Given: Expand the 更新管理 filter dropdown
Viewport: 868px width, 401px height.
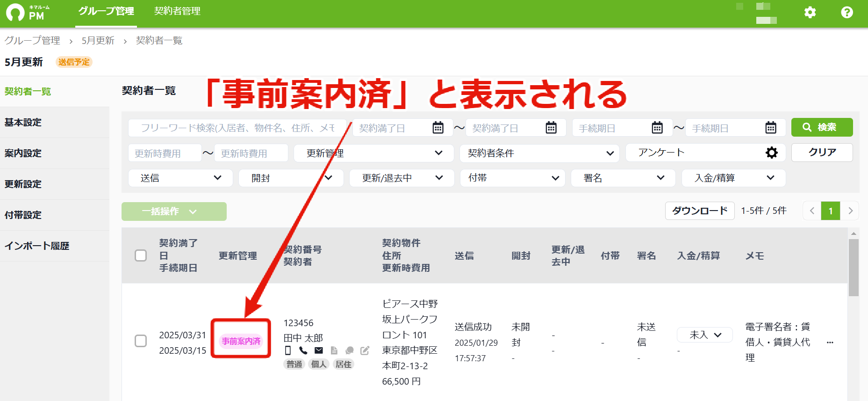Looking at the screenshot, I should (373, 153).
